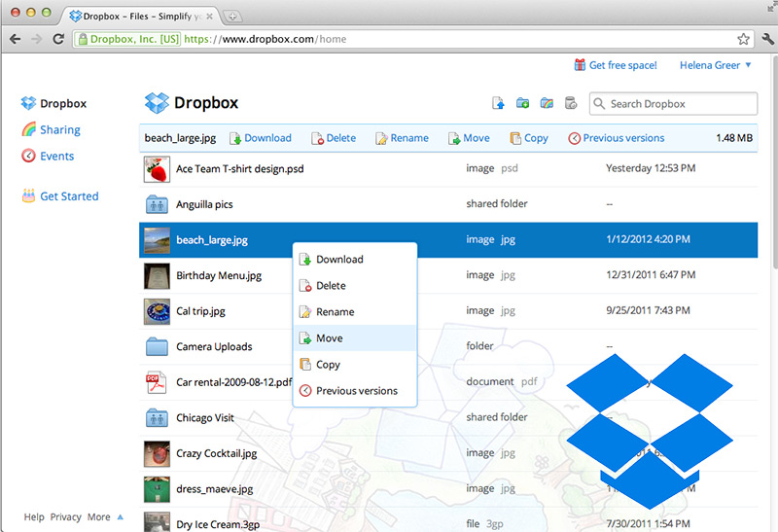
Task: Select the Camera Uploads folder name
Action: point(214,346)
